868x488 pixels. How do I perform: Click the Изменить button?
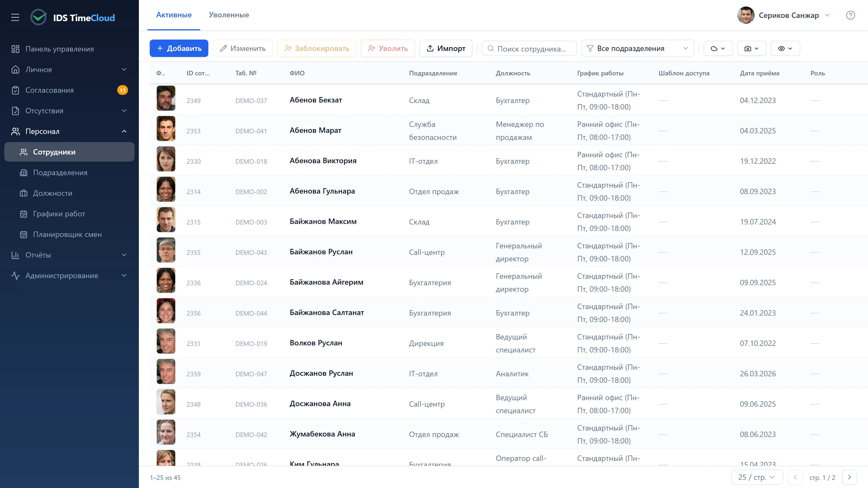pos(242,49)
